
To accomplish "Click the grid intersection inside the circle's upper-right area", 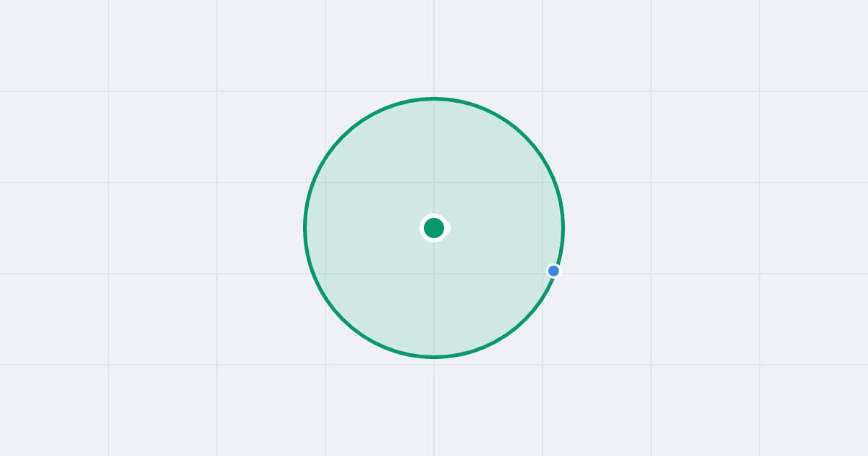I will [542, 182].
